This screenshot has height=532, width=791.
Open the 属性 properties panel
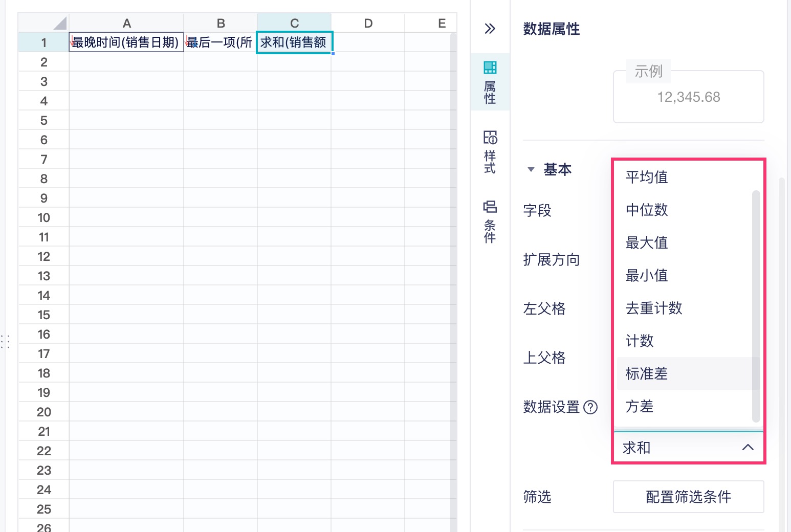pyautogui.click(x=490, y=82)
